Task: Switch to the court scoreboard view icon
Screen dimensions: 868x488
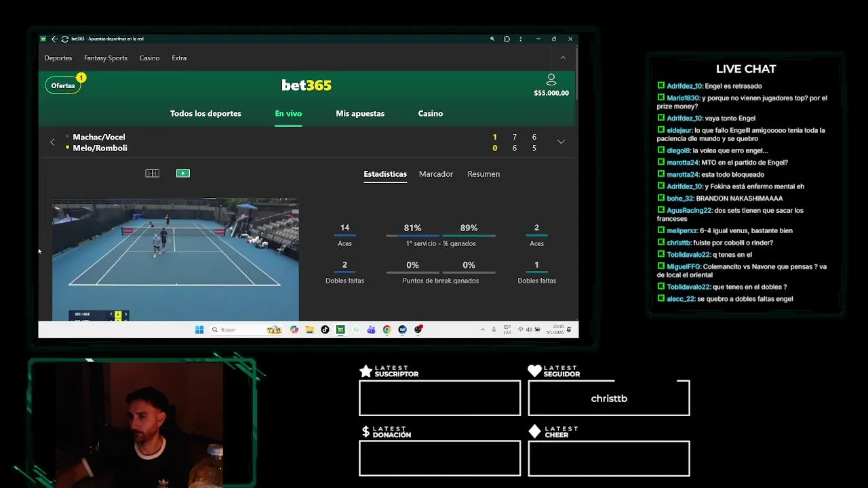Action: click(x=153, y=174)
